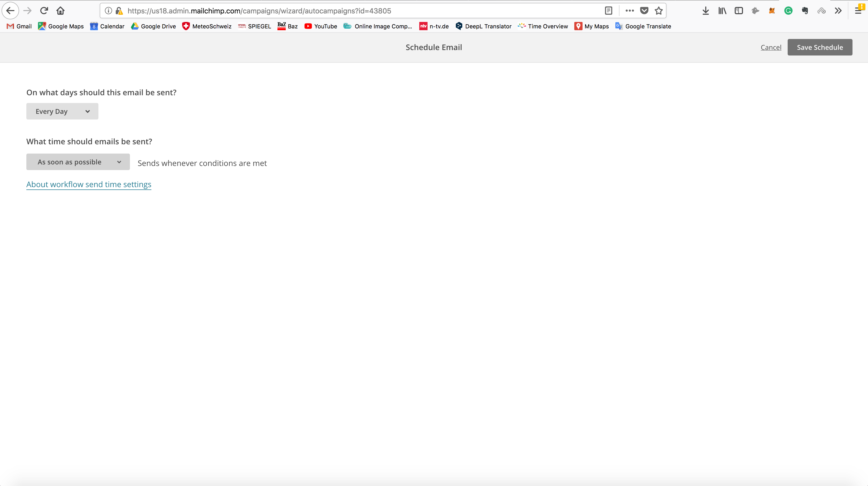The width and height of the screenshot is (868, 486).
Task: Click the browser forward arrow
Action: point(27,11)
